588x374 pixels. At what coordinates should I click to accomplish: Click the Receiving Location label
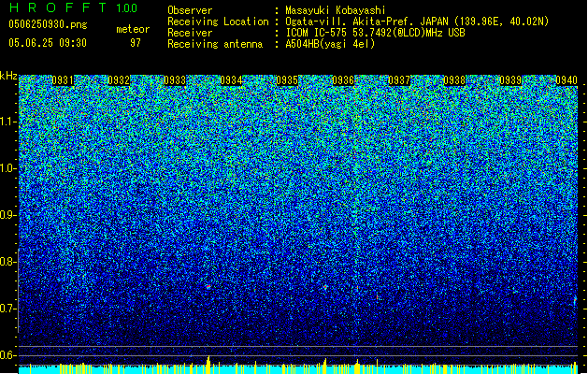click(x=218, y=22)
